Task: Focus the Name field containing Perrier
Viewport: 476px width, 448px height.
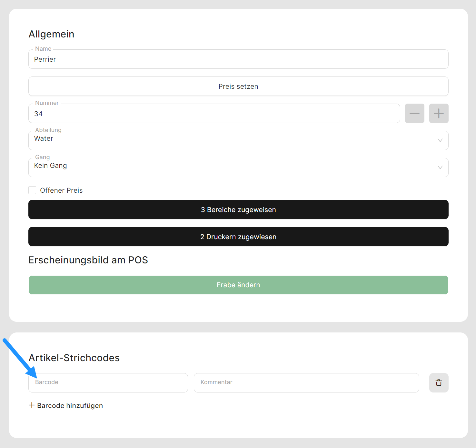Action: click(x=238, y=59)
